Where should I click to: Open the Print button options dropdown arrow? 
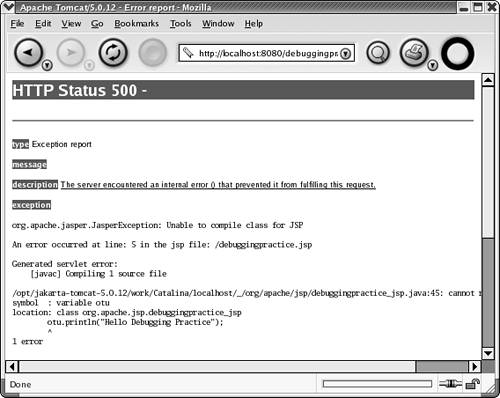[x=433, y=65]
